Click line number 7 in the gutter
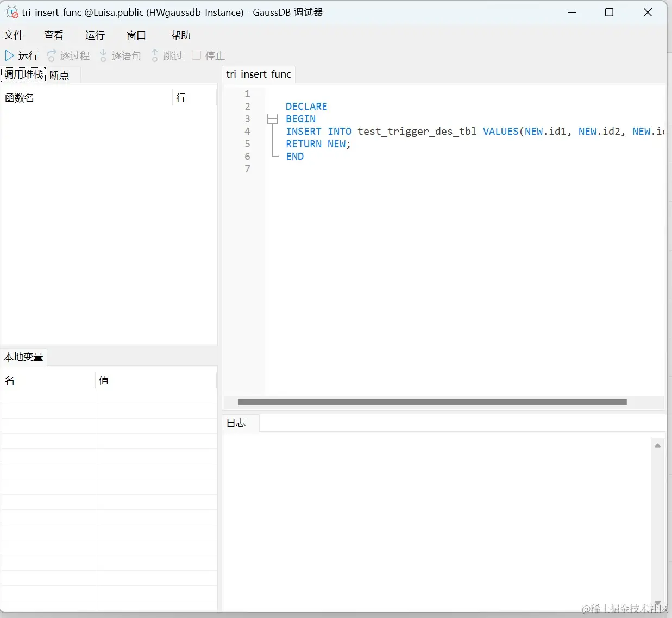This screenshot has height=618, width=672. pos(247,168)
